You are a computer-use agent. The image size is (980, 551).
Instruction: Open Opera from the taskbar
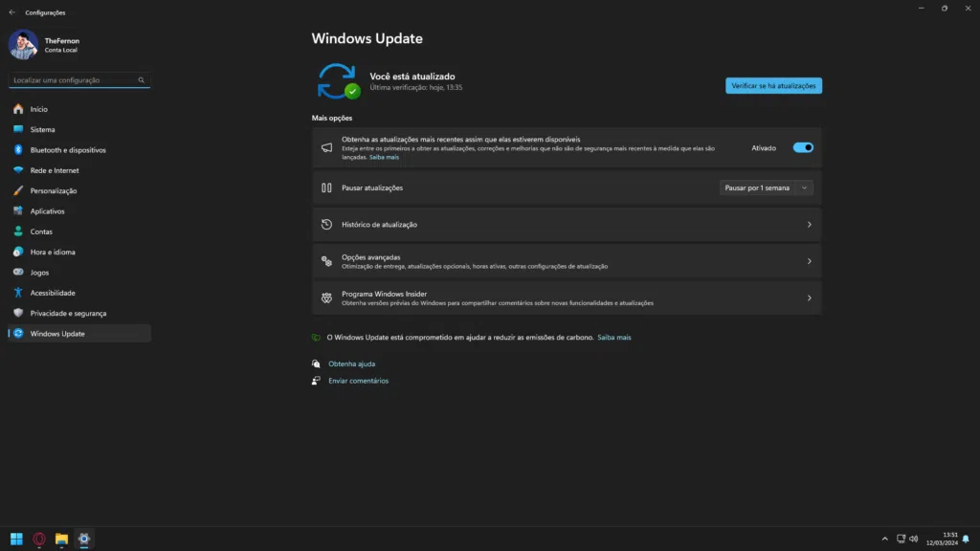(38, 539)
